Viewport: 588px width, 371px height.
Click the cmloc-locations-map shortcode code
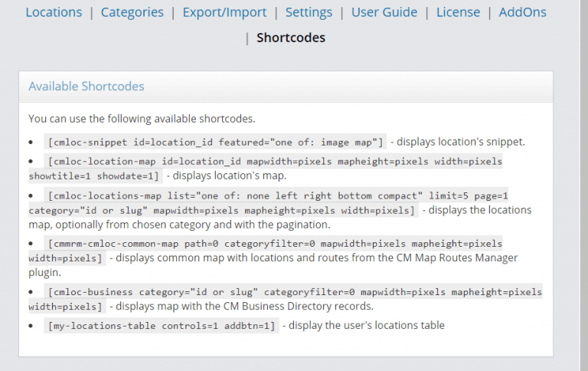pyautogui.click(x=269, y=203)
